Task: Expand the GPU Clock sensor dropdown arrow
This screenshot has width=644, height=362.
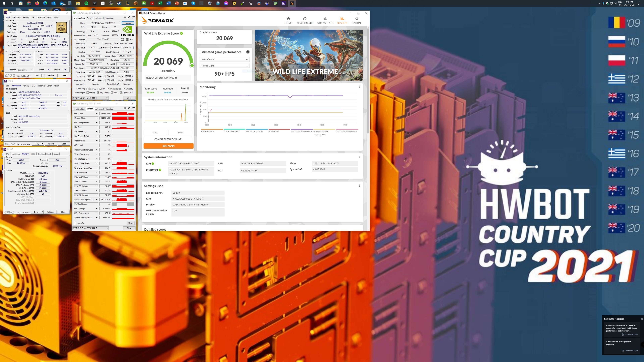Action: click(x=97, y=114)
